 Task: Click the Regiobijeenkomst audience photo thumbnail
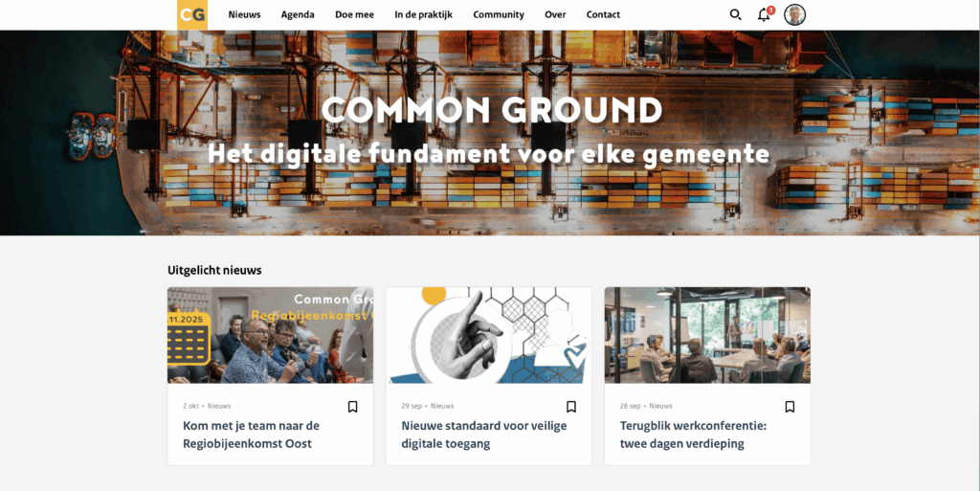coord(270,335)
